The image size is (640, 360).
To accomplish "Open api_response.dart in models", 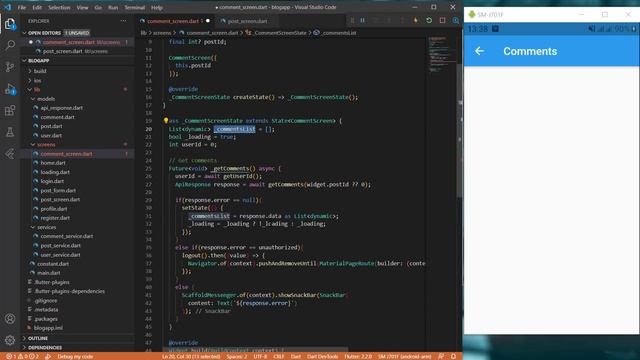I will tap(61, 108).
